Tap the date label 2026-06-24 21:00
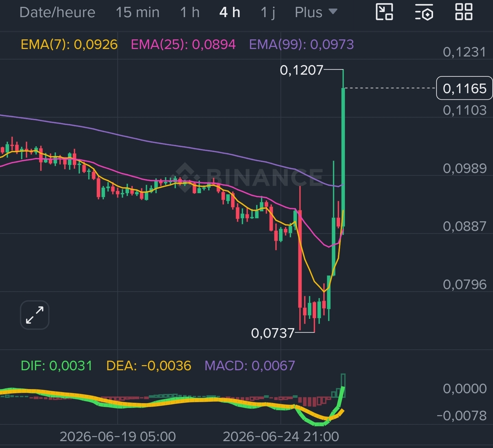The width and height of the screenshot is (493, 448). 281,437
